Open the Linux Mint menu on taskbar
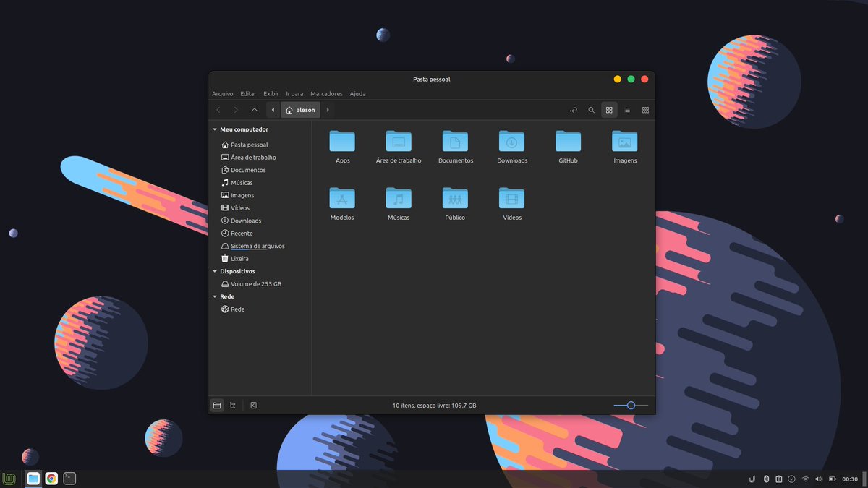Viewport: 868px width, 488px height. [x=9, y=479]
